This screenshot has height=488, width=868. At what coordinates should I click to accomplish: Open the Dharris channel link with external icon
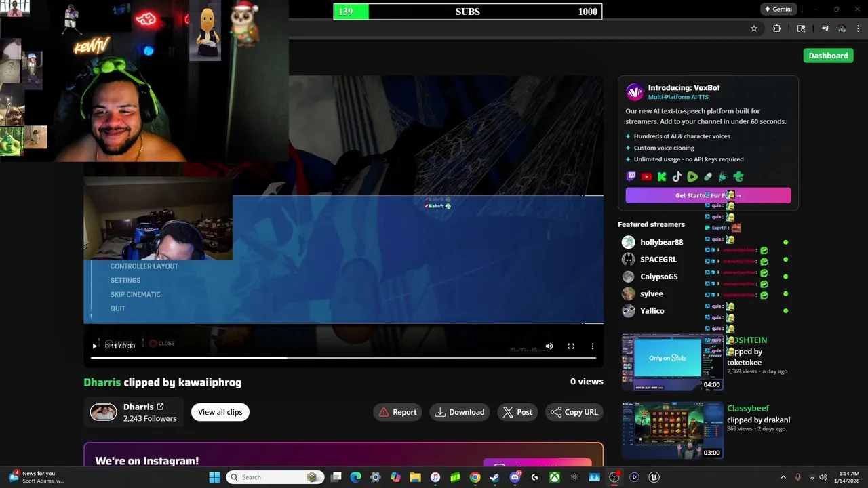click(x=144, y=407)
